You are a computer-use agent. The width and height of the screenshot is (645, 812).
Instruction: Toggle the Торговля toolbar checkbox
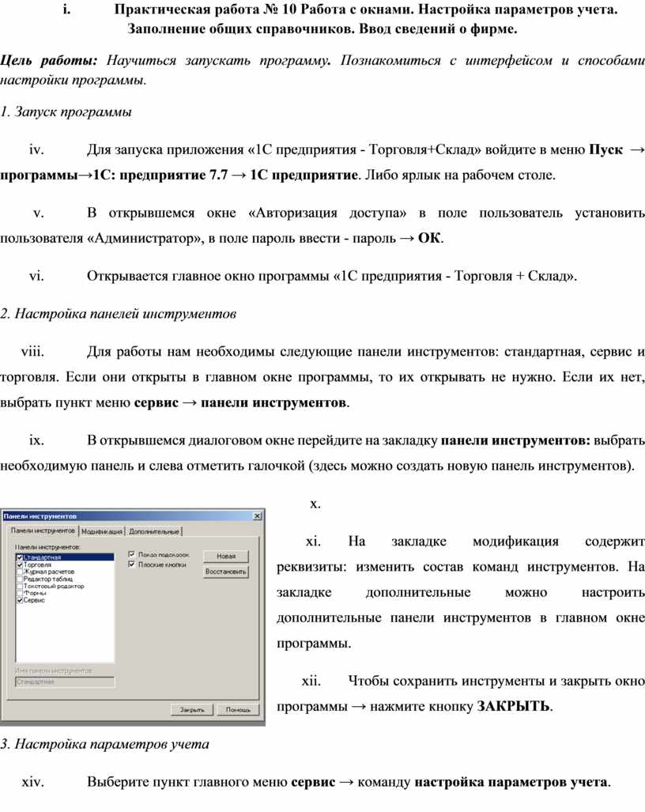20,565
